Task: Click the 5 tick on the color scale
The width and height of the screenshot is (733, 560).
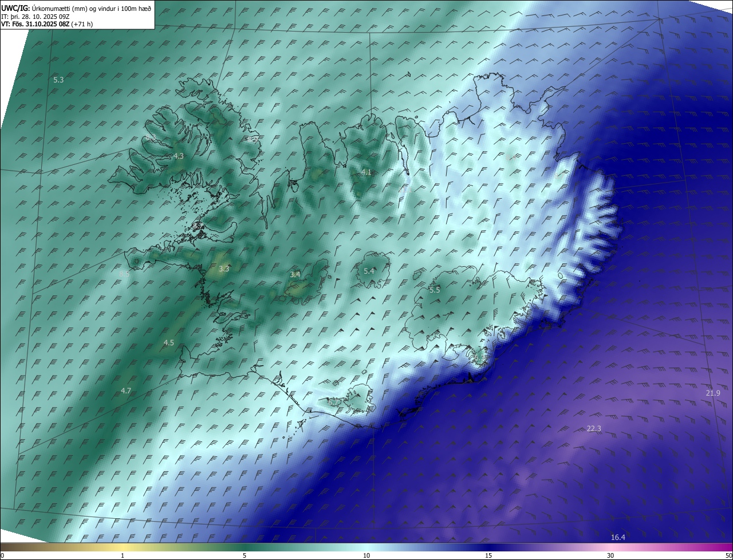Action: 245,555
